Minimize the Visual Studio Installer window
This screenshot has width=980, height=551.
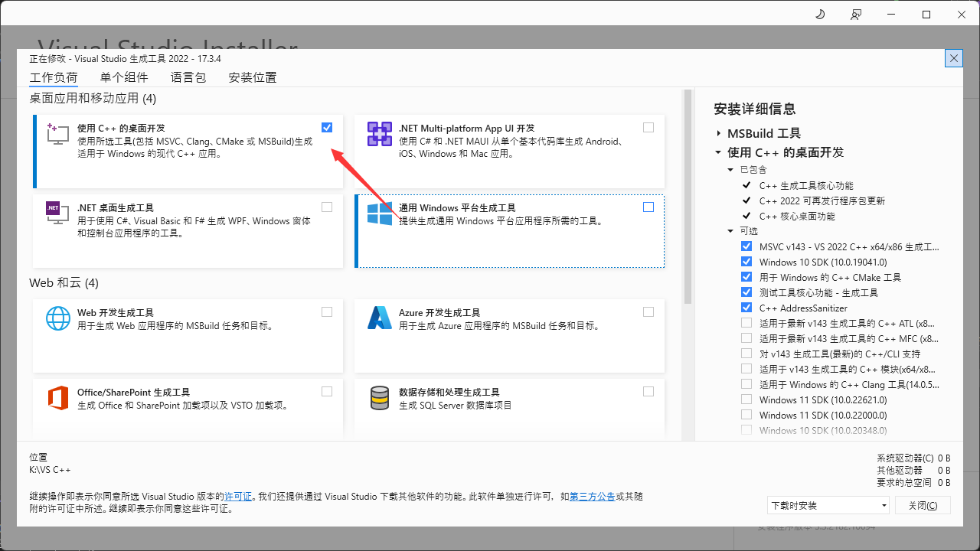pos(891,15)
